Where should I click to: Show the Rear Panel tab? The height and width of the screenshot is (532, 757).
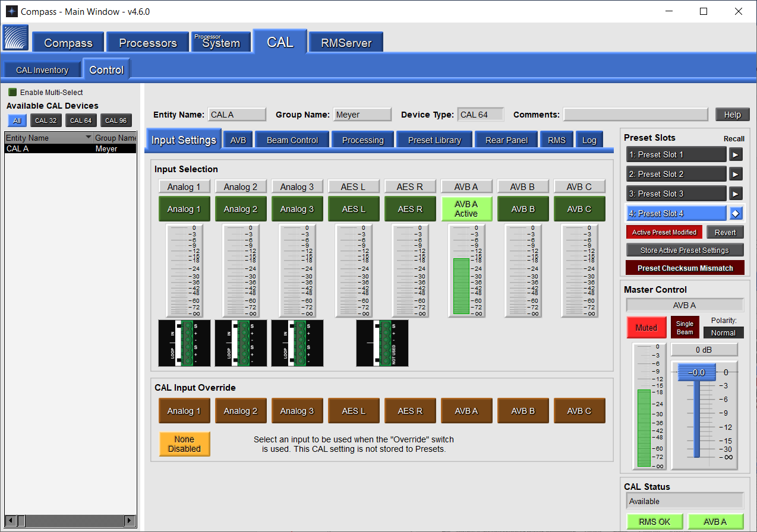[x=506, y=140]
